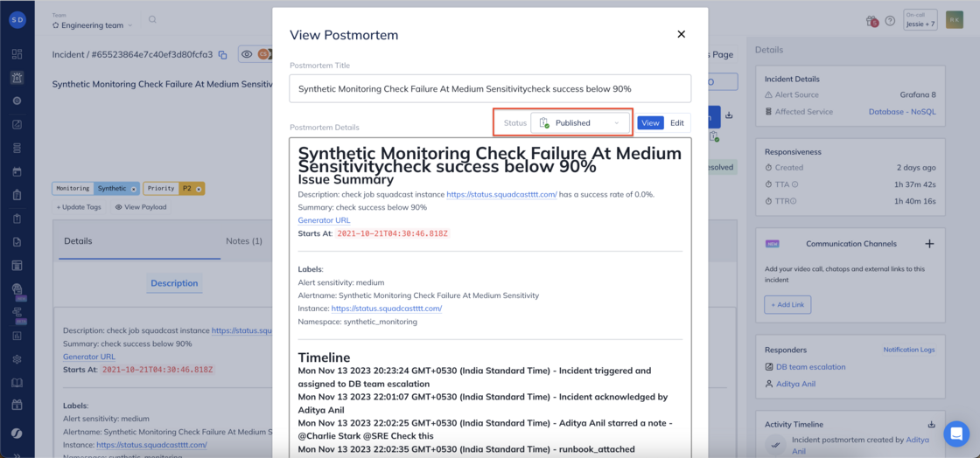Expand the Engineering team selector
The image size is (980, 458).
(93, 25)
